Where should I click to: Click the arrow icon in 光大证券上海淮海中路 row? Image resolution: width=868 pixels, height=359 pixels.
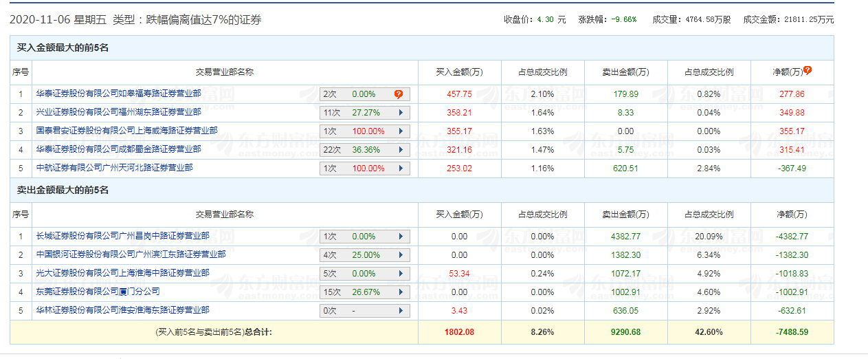pyautogui.click(x=400, y=274)
